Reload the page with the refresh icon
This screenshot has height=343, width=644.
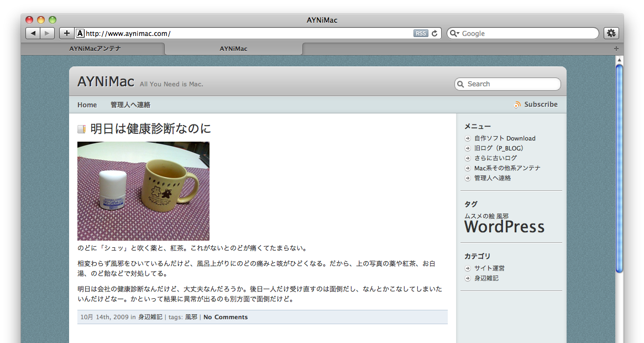click(x=434, y=33)
